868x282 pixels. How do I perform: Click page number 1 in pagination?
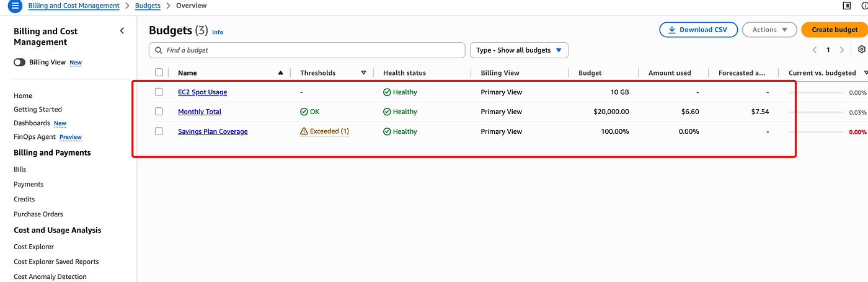click(x=828, y=50)
